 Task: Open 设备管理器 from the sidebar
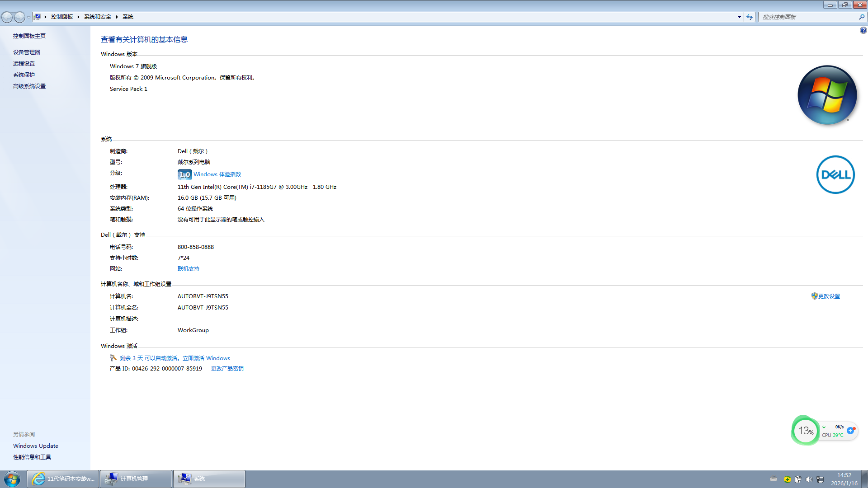tap(27, 52)
